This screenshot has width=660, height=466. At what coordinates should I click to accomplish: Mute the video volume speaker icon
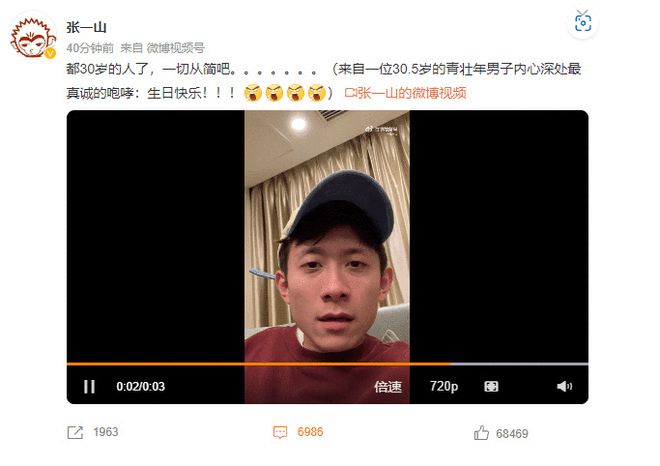(x=564, y=386)
